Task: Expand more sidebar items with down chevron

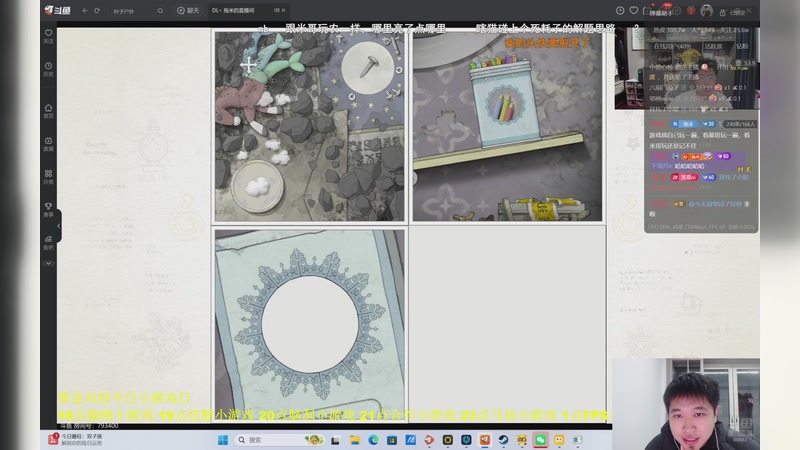Action: [x=48, y=263]
